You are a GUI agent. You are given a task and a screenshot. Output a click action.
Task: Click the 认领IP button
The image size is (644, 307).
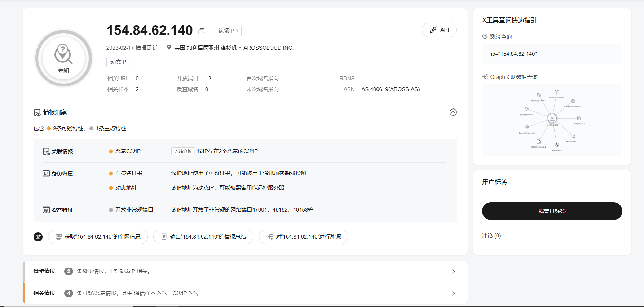coord(228,31)
